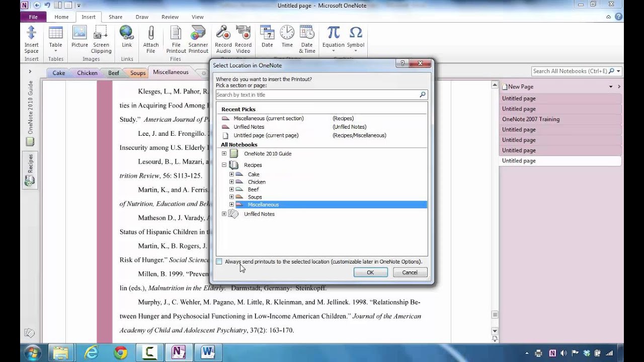Image resolution: width=644 pixels, height=362 pixels.
Task: Click the New Page button
Action: point(517,86)
